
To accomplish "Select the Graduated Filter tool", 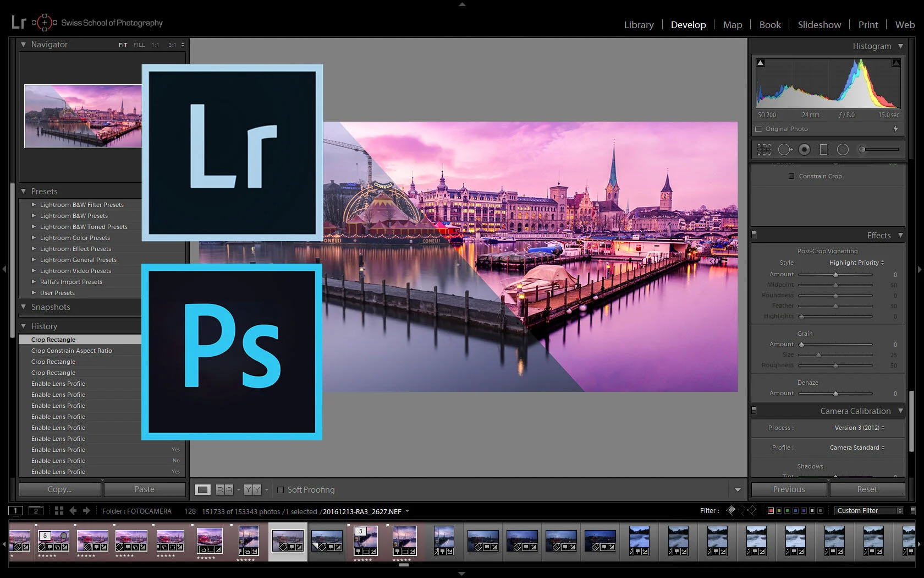I will point(823,150).
